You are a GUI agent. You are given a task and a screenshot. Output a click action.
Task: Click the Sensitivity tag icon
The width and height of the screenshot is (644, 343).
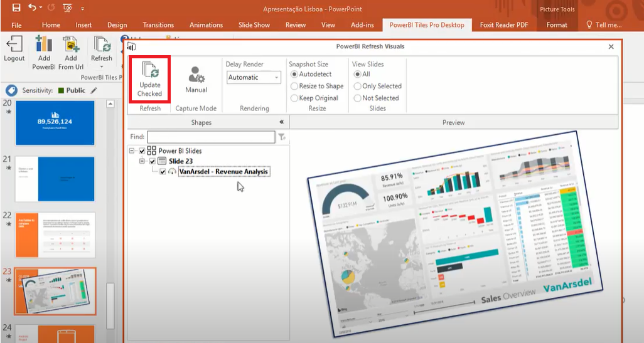coord(11,90)
